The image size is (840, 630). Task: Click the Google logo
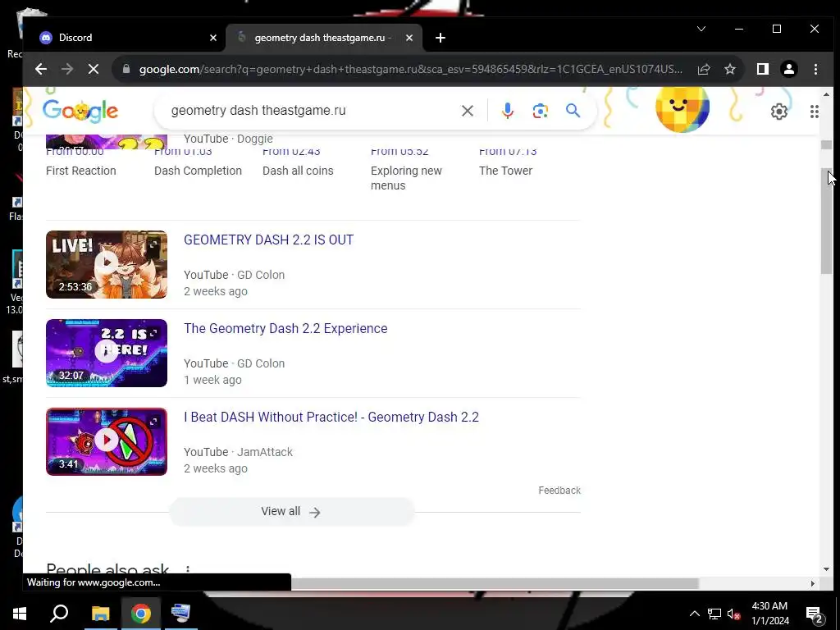(80, 111)
